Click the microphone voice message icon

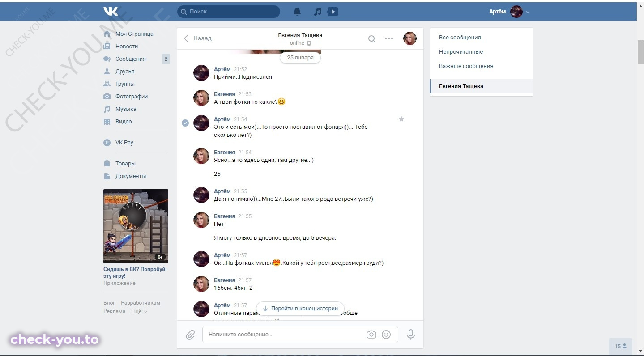pyautogui.click(x=410, y=335)
